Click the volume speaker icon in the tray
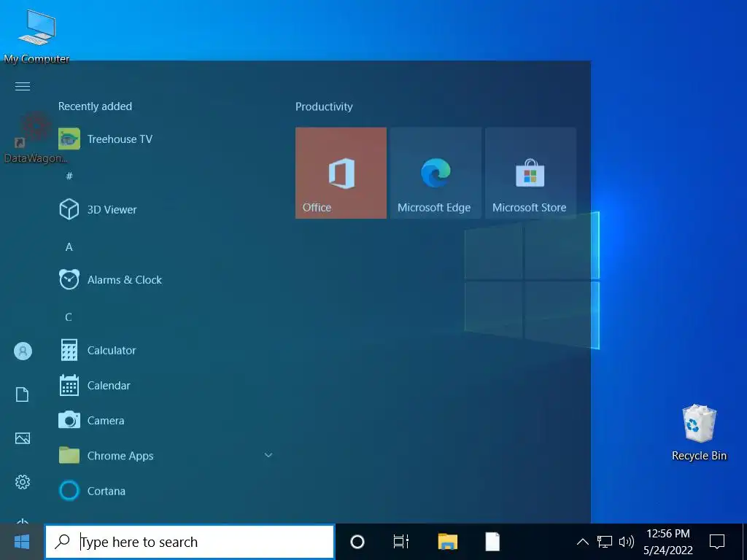The height and width of the screenshot is (560, 747). coord(626,542)
